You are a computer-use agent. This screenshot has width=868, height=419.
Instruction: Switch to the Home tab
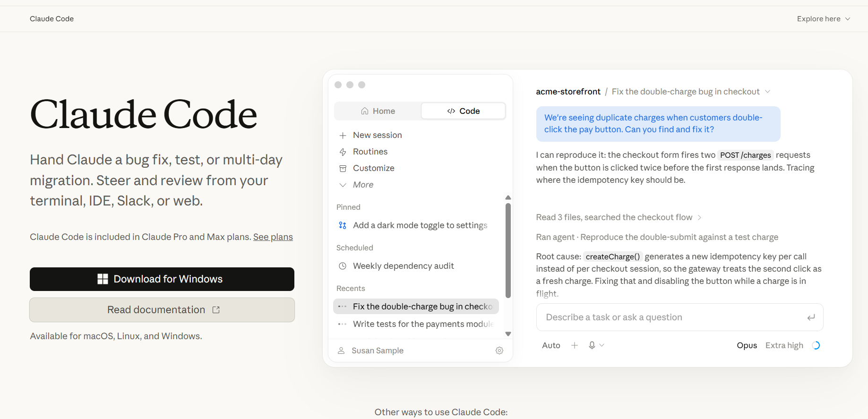378,111
